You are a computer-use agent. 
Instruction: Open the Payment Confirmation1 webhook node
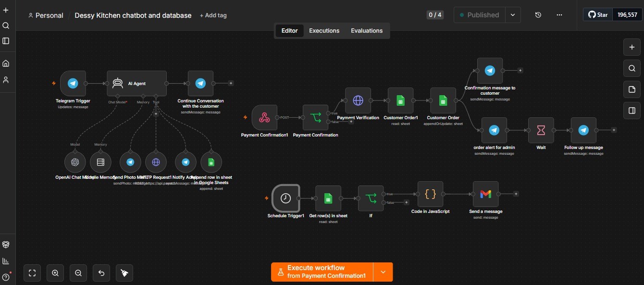pyautogui.click(x=264, y=118)
